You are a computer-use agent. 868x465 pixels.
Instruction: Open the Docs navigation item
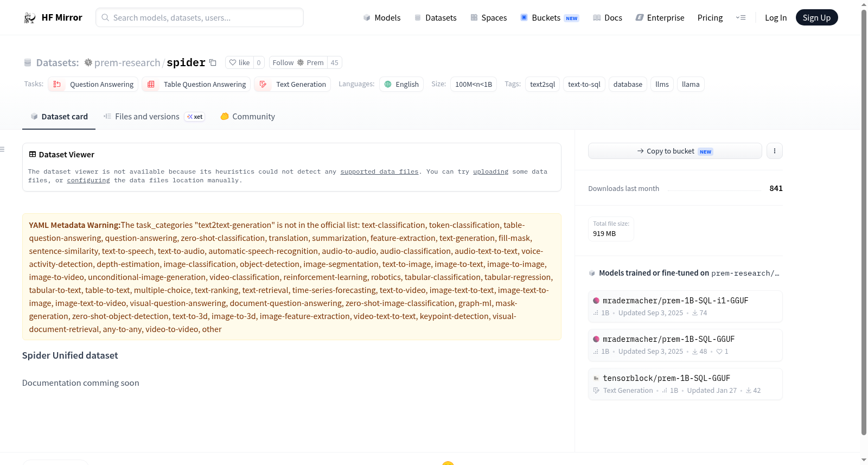pyautogui.click(x=608, y=18)
